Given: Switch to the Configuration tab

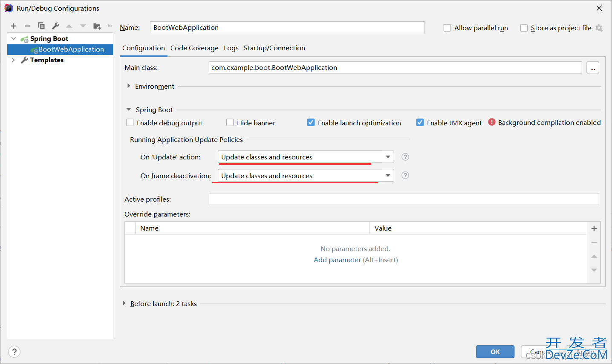Looking at the screenshot, I should tap(144, 48).
